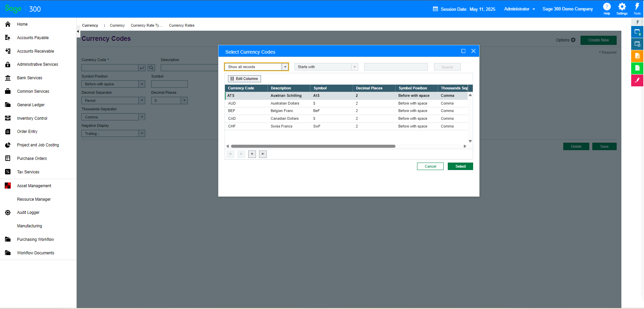This screenshot has width=644, height=309.
Task: Expand the Administrator user menu
Action: [x=519, y=9]
